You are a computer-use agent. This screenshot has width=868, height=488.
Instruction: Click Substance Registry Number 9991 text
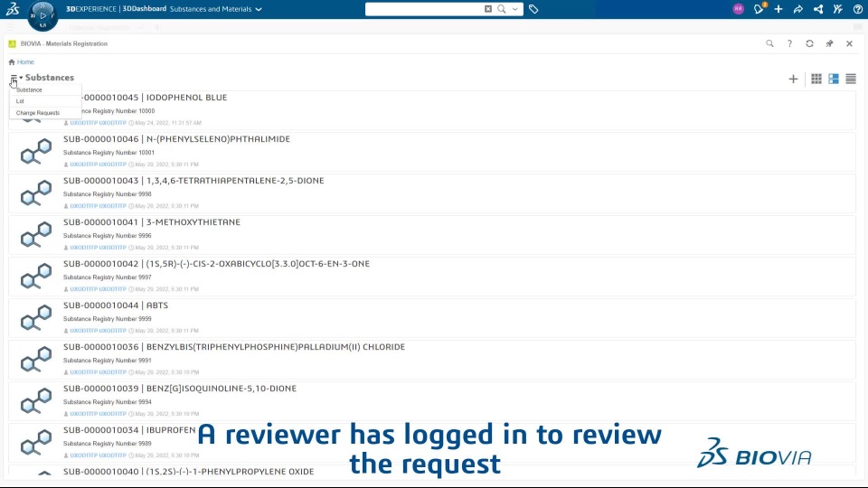tap(108, 361)
